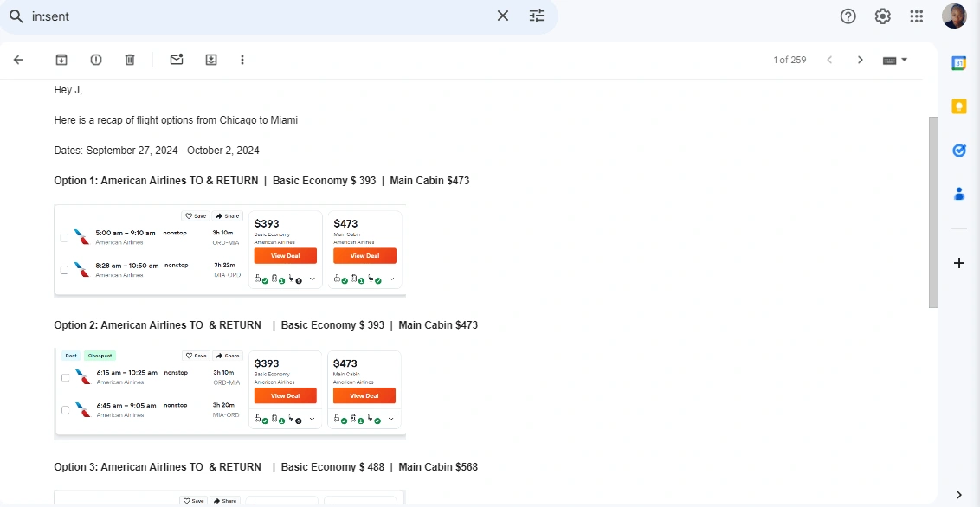Clear the in:sent search query

pyautogui.click(x=502, y=16)
